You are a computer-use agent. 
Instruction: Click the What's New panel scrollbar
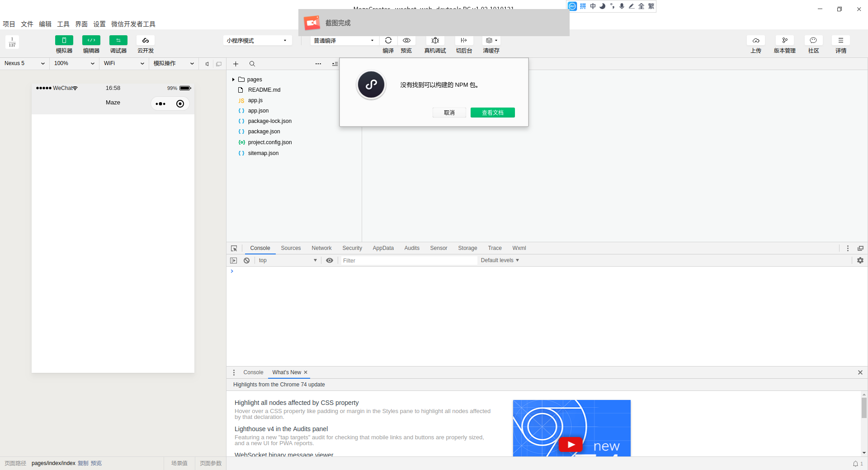pos(864,408)
